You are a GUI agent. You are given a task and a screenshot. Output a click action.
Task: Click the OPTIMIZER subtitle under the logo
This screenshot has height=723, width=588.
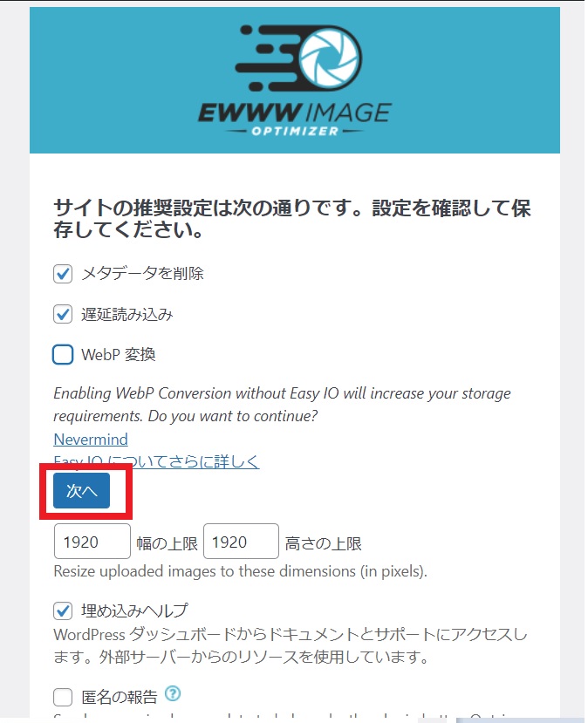point(295,132)
